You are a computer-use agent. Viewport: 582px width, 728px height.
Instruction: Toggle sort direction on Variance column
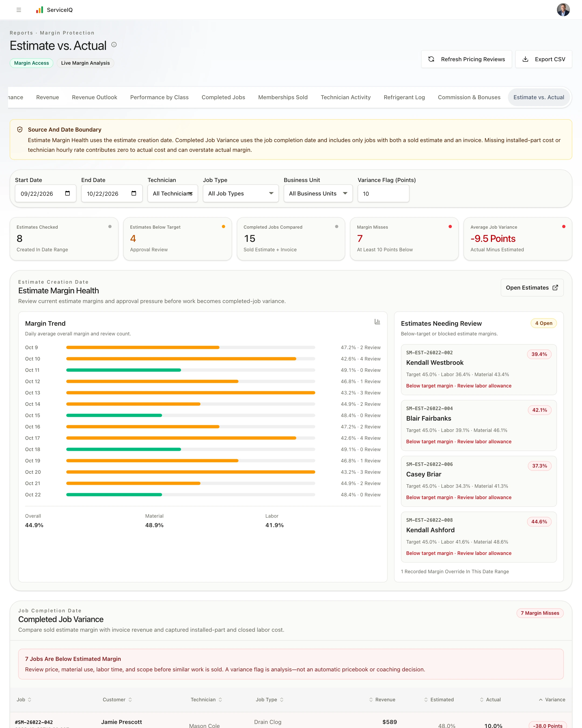point(552,700)
